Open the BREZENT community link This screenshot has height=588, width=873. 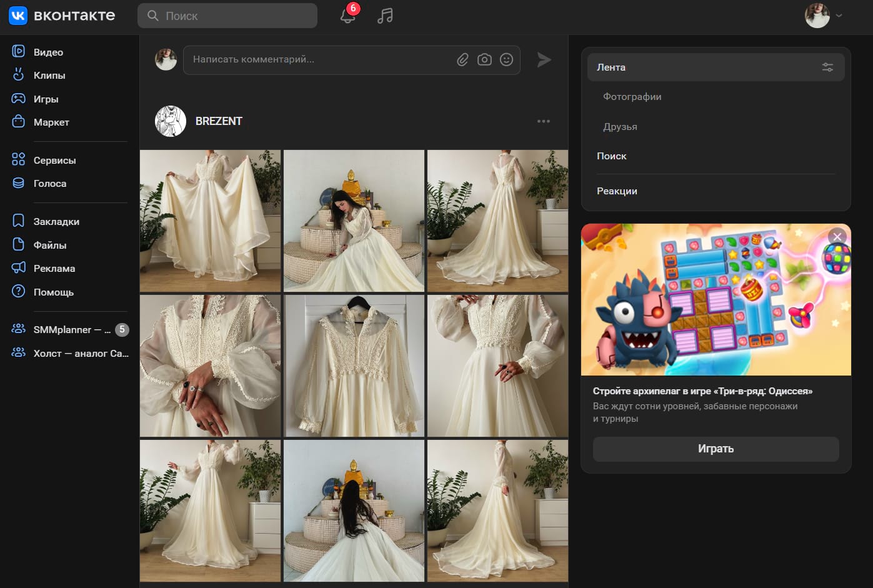click(x=218, y=121)
